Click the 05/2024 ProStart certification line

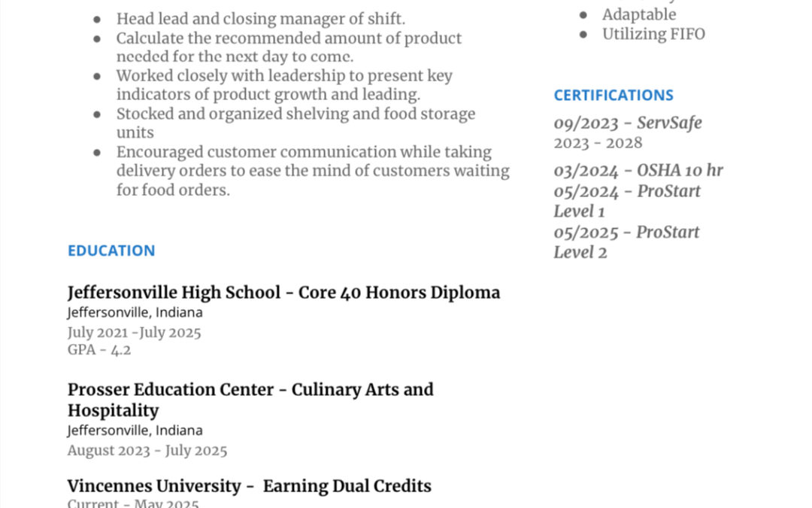(627, 191)
